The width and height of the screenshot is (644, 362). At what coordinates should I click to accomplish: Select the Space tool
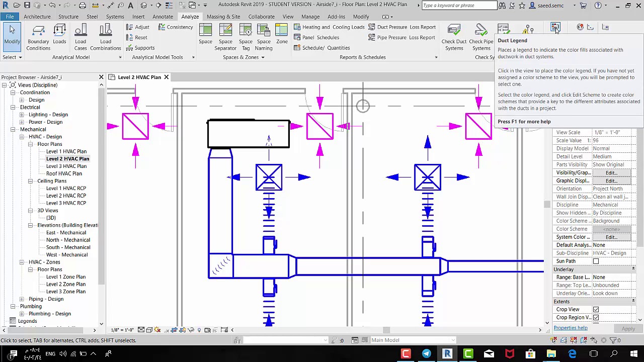(x=205, y=34)
